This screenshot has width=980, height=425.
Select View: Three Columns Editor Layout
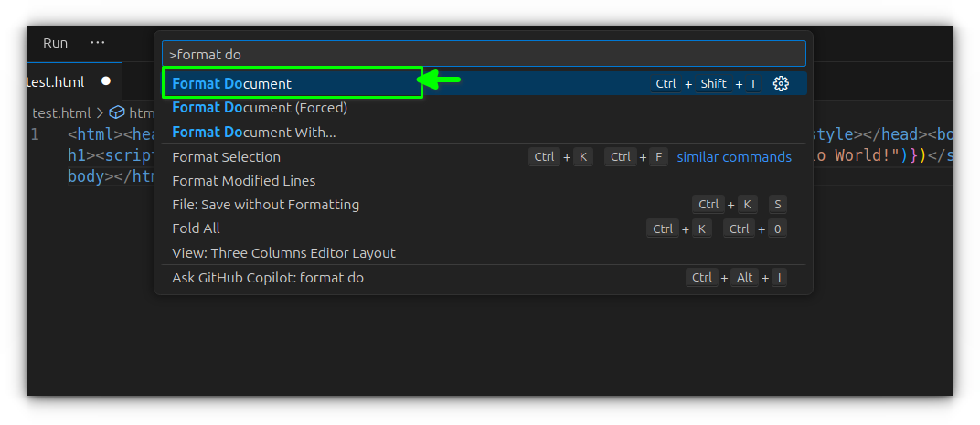click(283, 253)
